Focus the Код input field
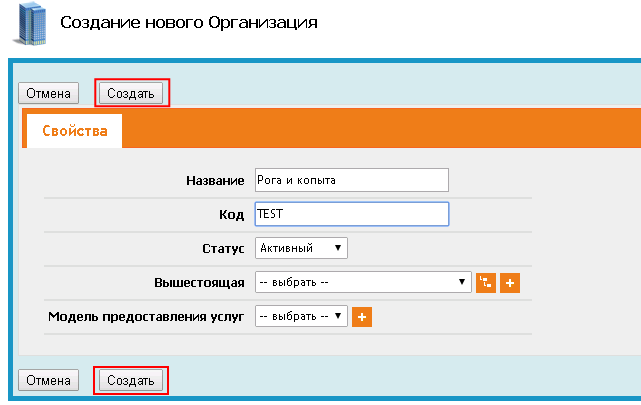 (352, 214)
